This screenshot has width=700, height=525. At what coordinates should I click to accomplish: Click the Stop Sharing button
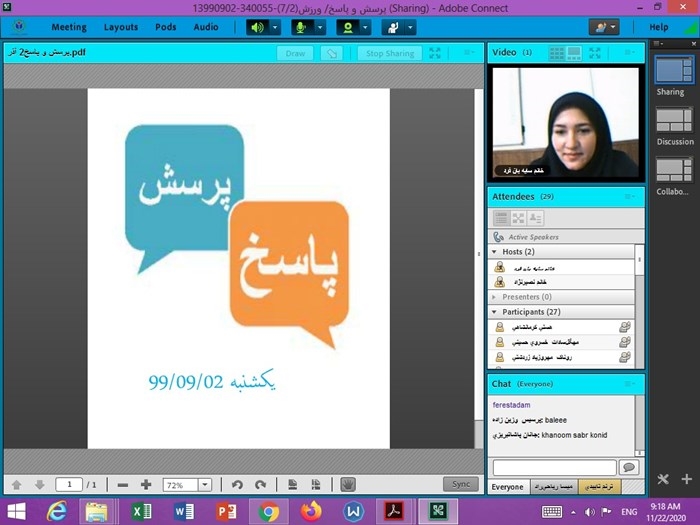pyautogui.click(x=388, y=53)
